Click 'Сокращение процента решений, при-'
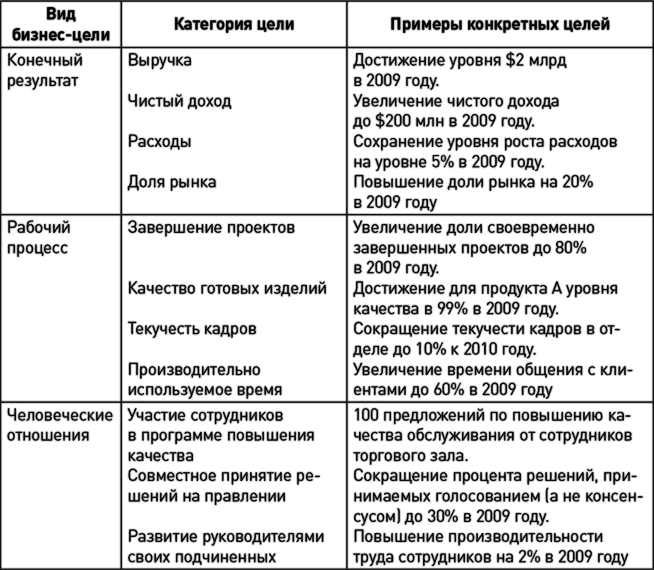 [x=493, y=476]
